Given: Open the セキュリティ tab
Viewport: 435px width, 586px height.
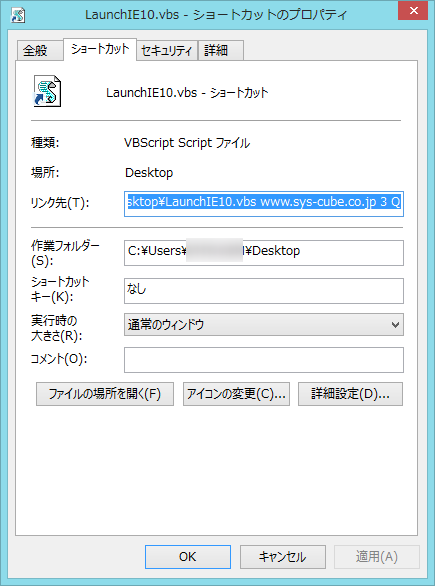Looking at the screenshot, I should coord(167,50).
